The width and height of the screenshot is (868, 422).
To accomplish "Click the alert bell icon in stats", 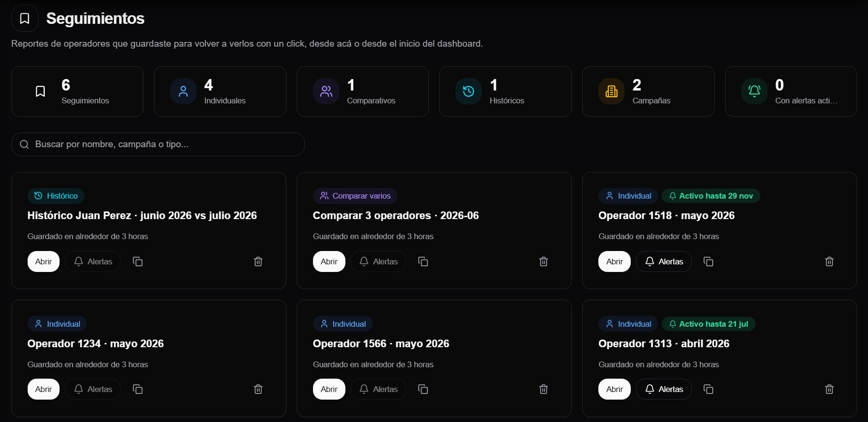I will click(755, 91).
